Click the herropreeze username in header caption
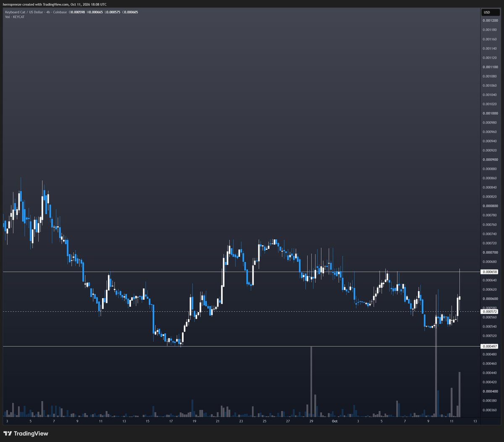Screen dimensions: 504x442 tap(12, 4)
